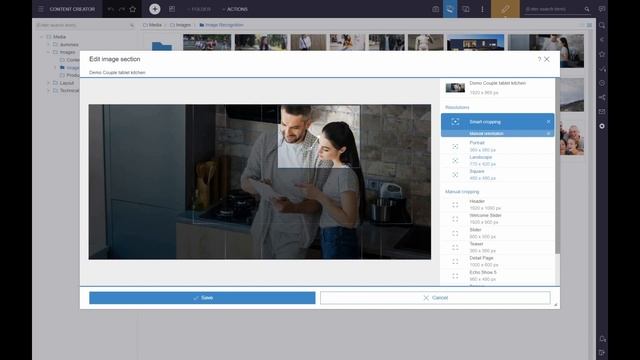This screenshot has height=360, width=640.
Task: Close the Edit image section dialog
Action: coord(547,59)
